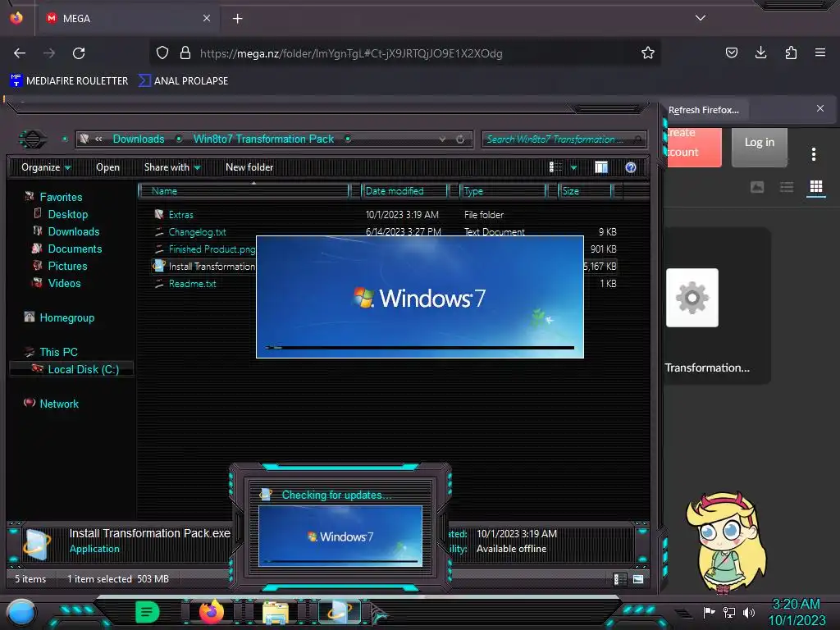Sort by Type column
The height and width of the screenshot is (630, 840).
[x=504, y=190]
